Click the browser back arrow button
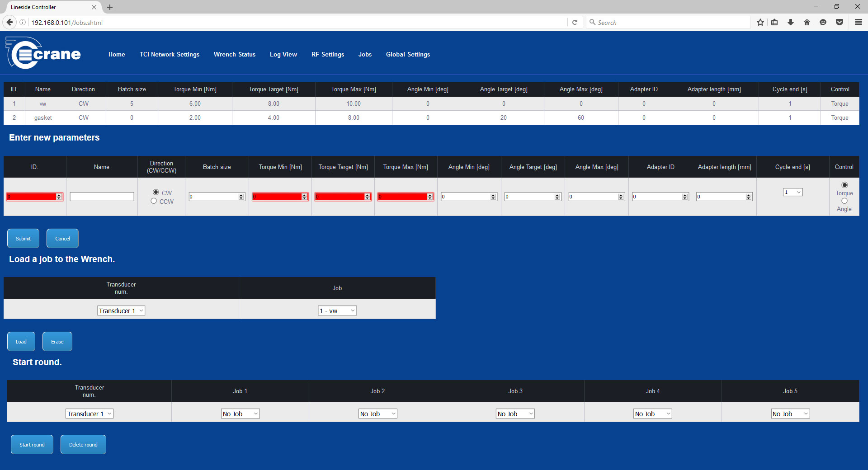The image size is (868, 470). (x=9, y=22)
